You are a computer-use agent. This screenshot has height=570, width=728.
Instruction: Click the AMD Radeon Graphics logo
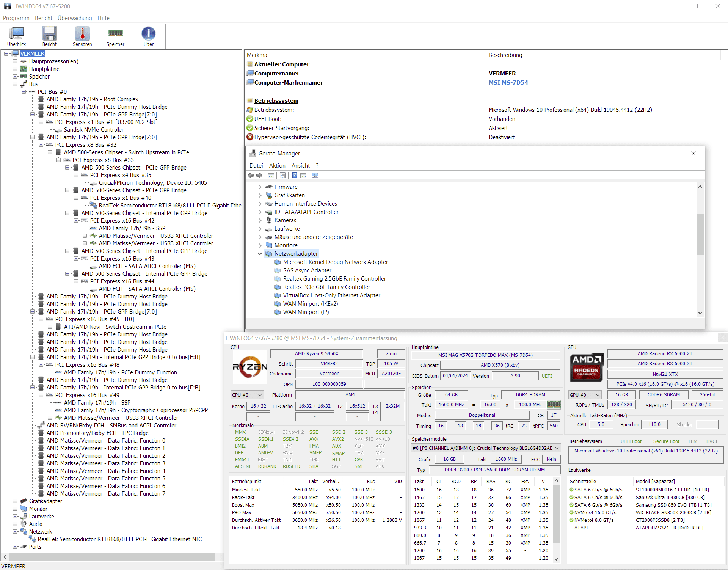pyautogui.click(x=587, y=367)
